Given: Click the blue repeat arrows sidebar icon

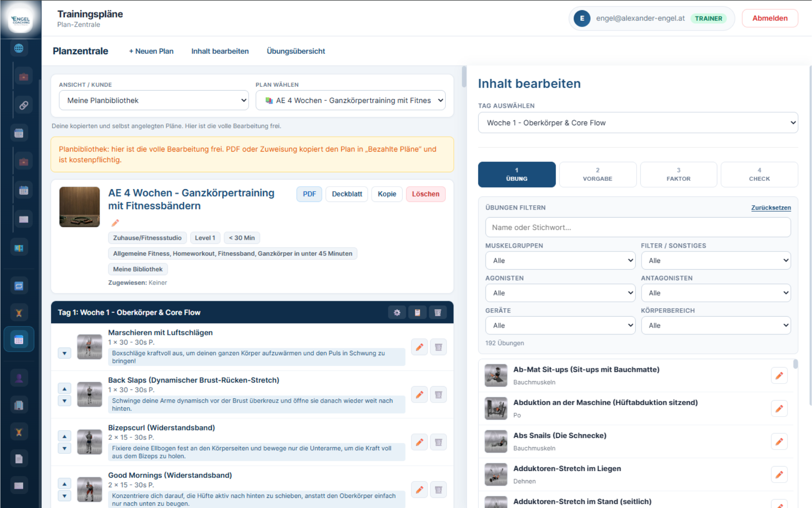Looking at the screenshot, I should [x=19, y=286].
